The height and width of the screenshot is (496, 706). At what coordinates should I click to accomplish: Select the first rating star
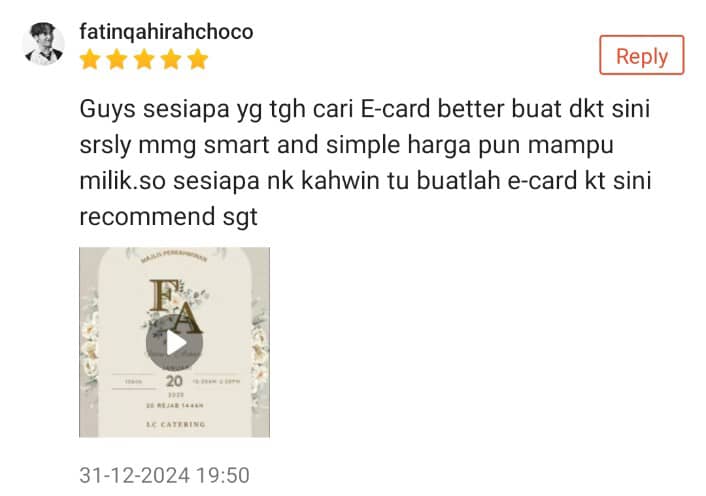tap(90, 59)
